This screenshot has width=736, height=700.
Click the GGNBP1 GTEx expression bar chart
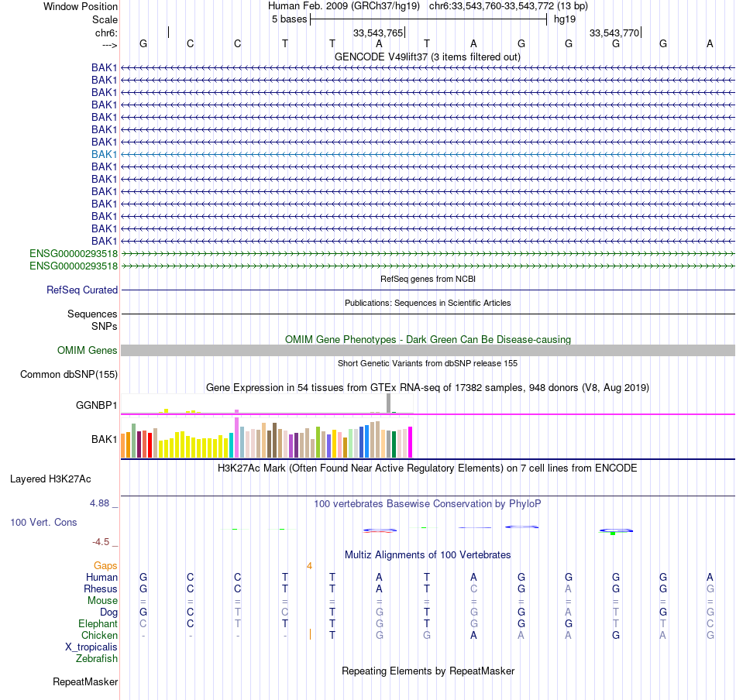coord(267,403)
